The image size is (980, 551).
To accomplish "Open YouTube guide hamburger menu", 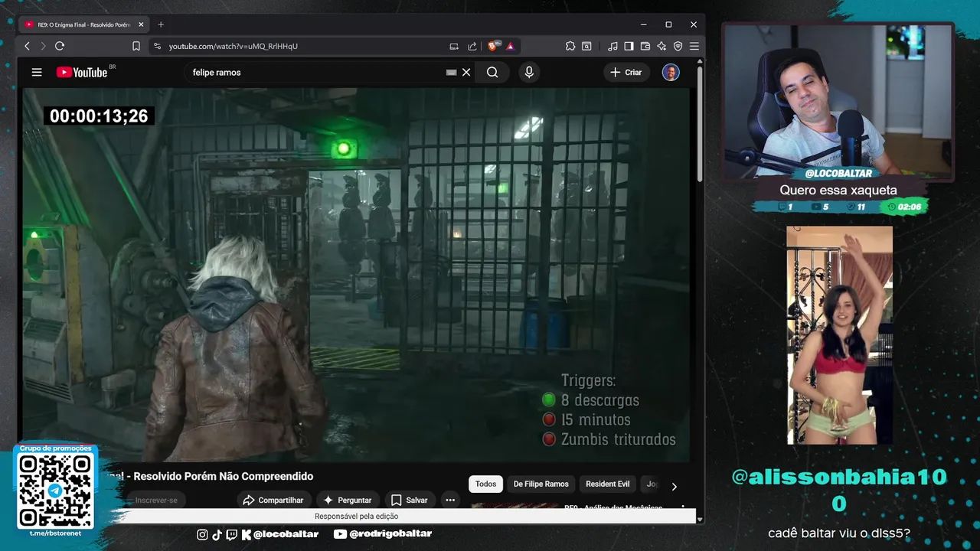I will [37, 72].
